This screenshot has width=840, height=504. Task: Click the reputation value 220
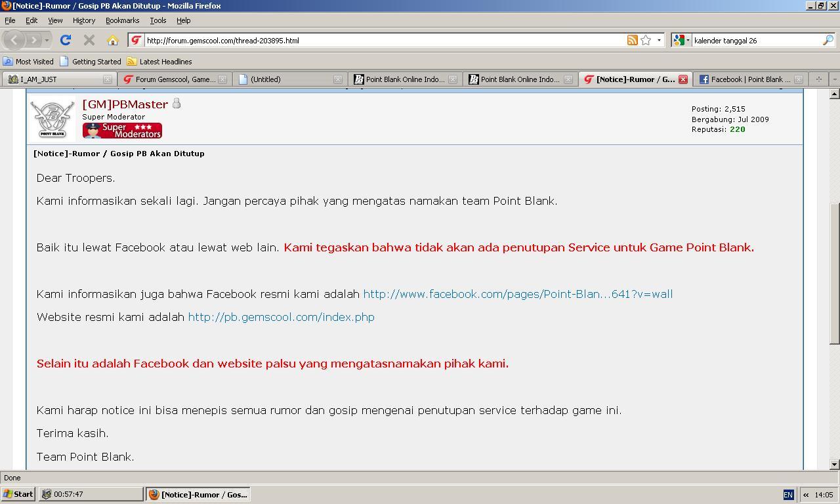point(737,129)
